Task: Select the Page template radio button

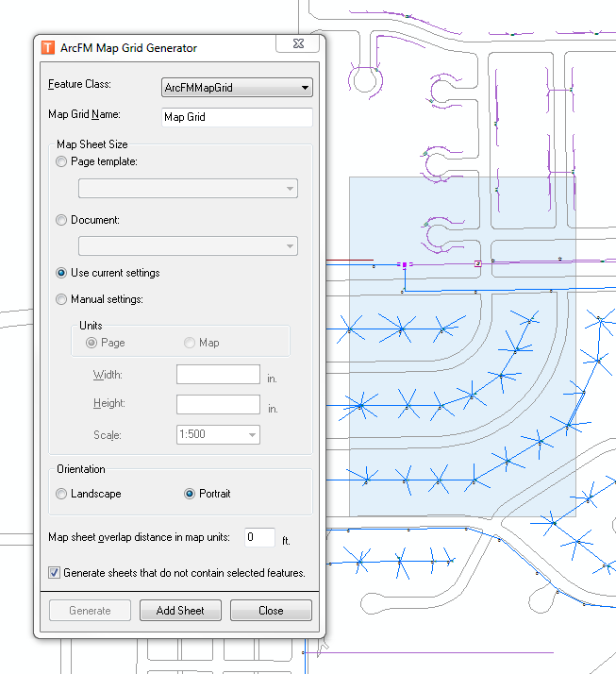Action: (x=61, y=161)
